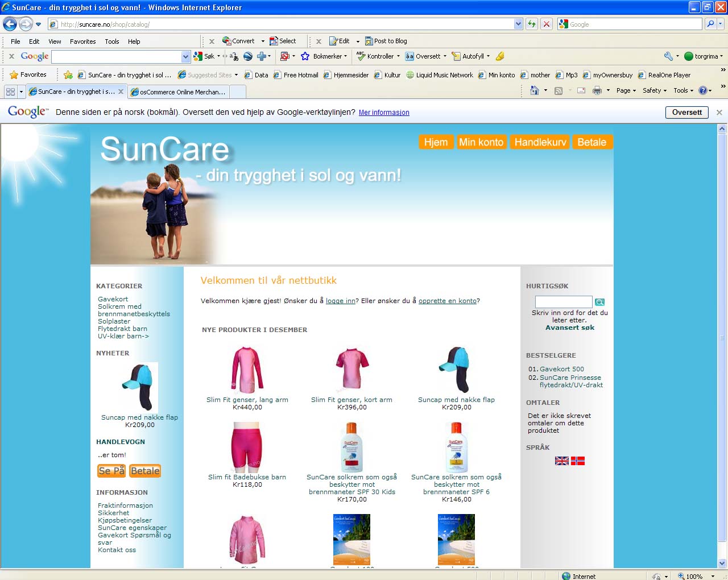This screenshot has height=580, width=728.
Task: Click the Home icon in the command bar
Action: point(534,90)
